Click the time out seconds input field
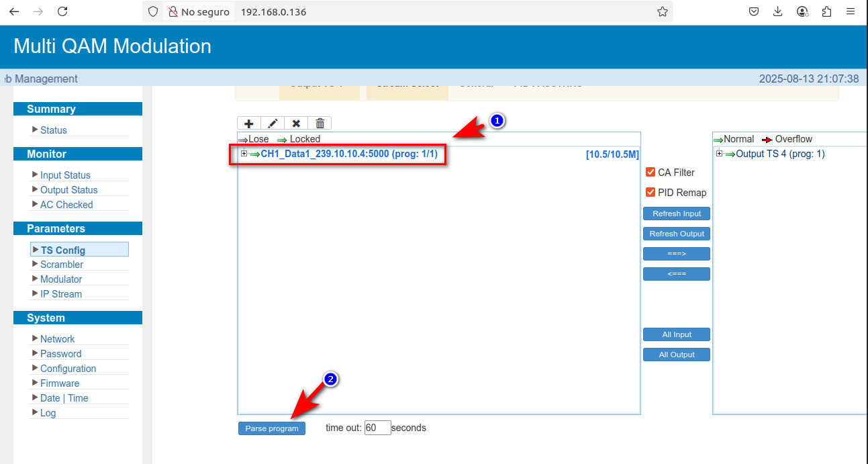The image size is (868, 464). click(x=377, y=428)
